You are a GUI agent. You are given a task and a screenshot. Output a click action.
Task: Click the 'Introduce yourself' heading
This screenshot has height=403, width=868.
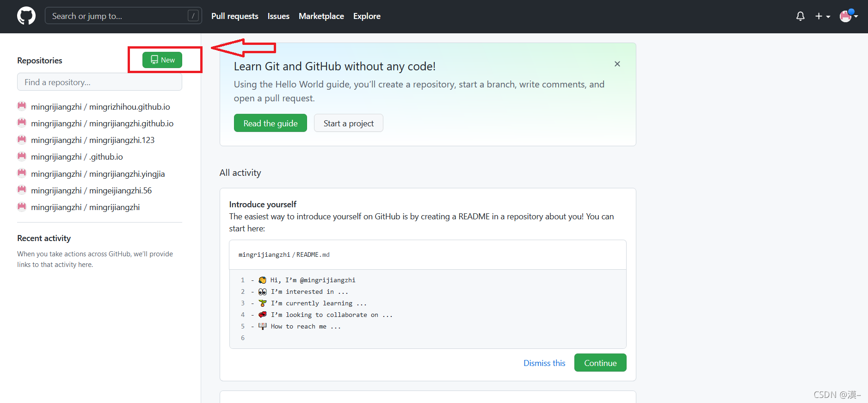click(263, 205)
